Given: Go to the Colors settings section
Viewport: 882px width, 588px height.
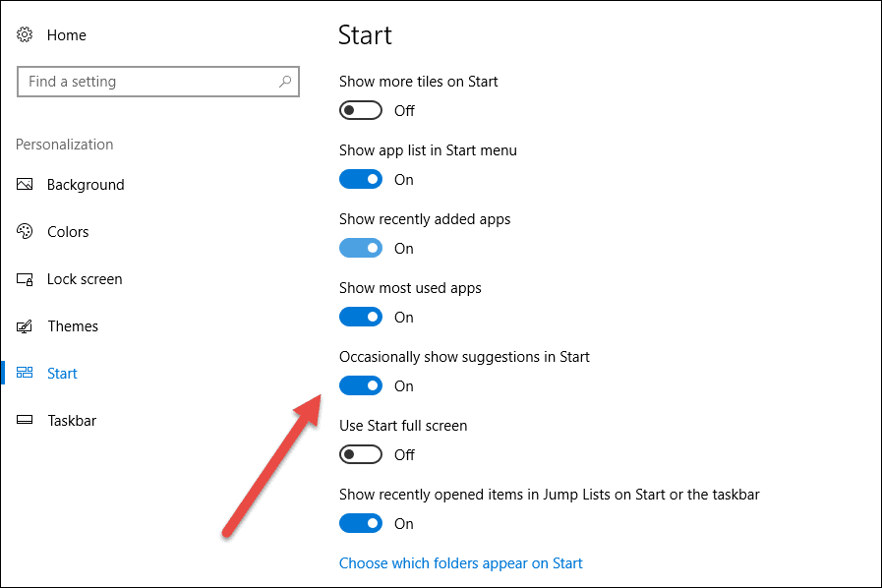Looking at the screenshot, I should click(68, 232).
